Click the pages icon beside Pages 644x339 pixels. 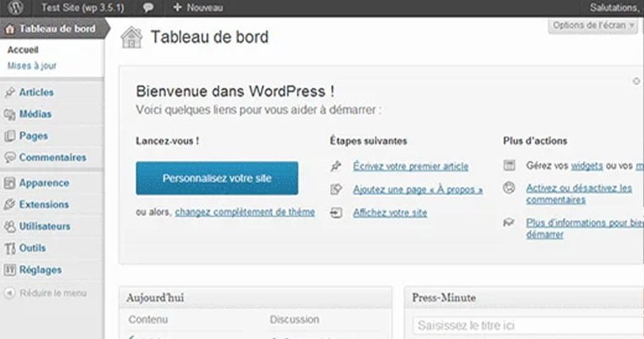point(10,136)
